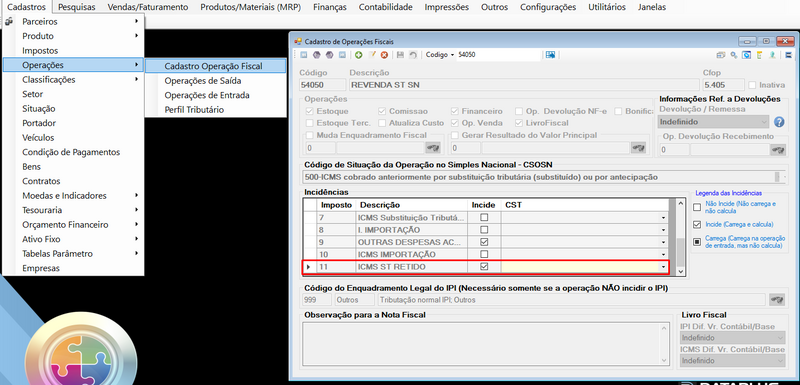800x385 pixels.
Task: Enable Atualiza Custo checkbox
Action: (x=382, y=123)
